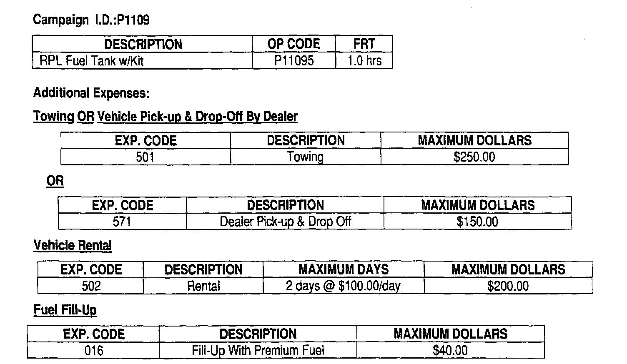This screenshot has height=364, width=627.
Task: Select expense code 016 cell
Action: tap(93, 350)
